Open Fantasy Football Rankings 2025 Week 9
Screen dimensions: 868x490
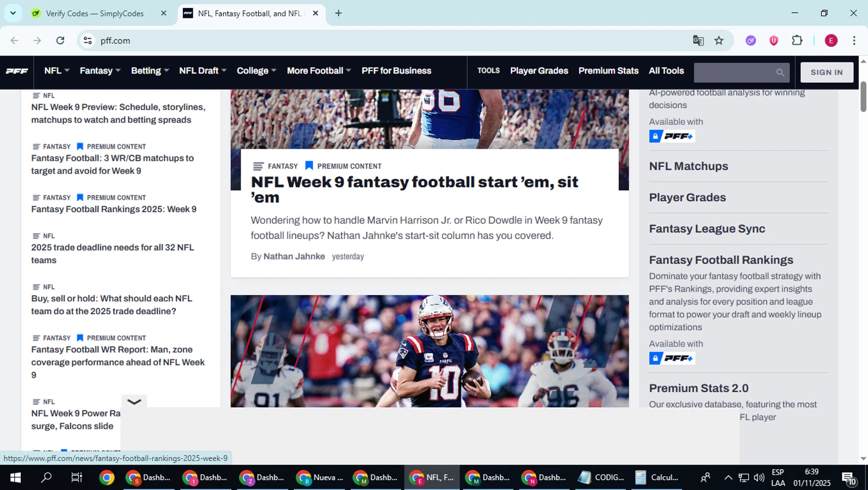[113, 209]
